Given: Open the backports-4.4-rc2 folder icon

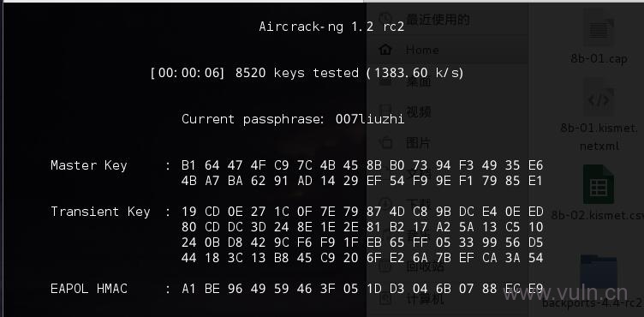Looking at the screenshot, I should [x=599, y=272].
